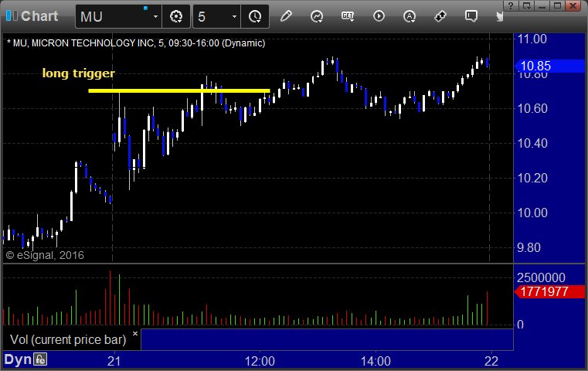The image size is (588, 371).
Task: Open the symbol dropdown arrow next to MU
Action: coord(155,16)
